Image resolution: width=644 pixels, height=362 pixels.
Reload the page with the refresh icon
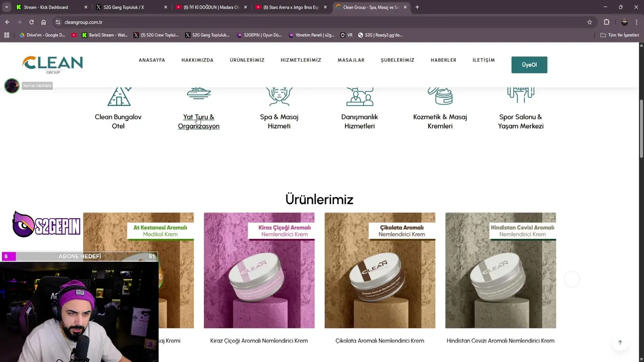(31, 22)
